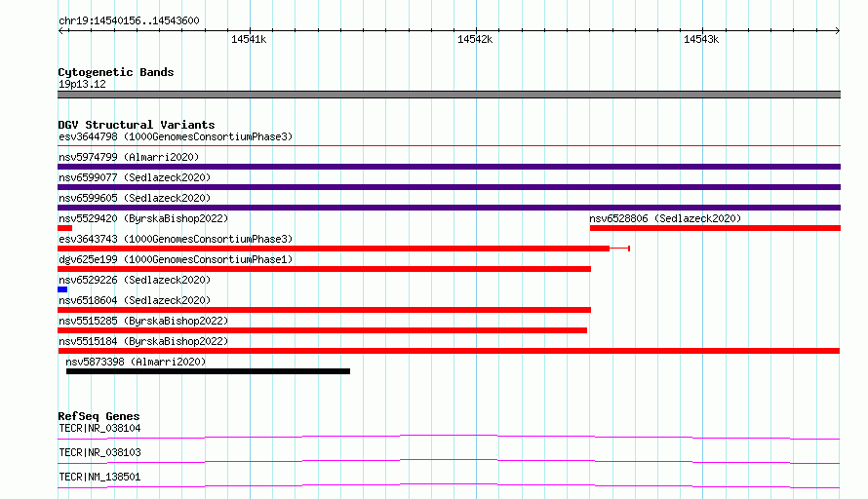
Task: Click the 14543k ruler tick label
Action: click(701, 39)
